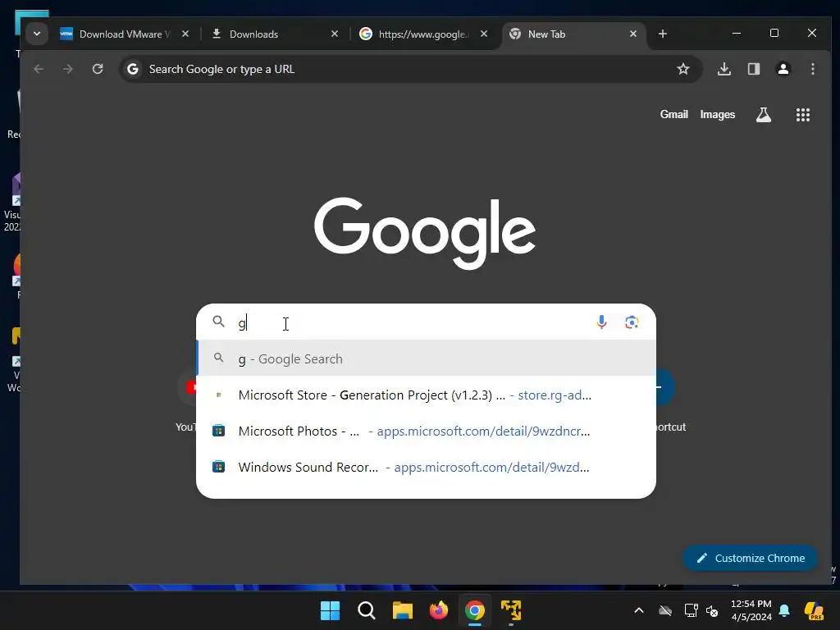Launch Firefox from the taskbar
This screenshot has height=630, width=840.
439,610
